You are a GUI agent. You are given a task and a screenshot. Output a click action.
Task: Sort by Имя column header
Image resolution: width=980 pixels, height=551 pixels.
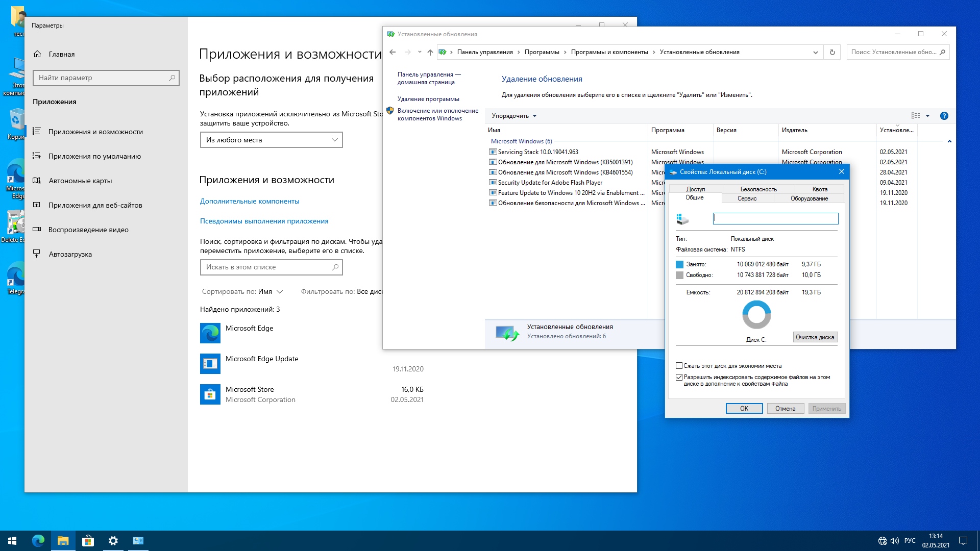tap(566, 130)
